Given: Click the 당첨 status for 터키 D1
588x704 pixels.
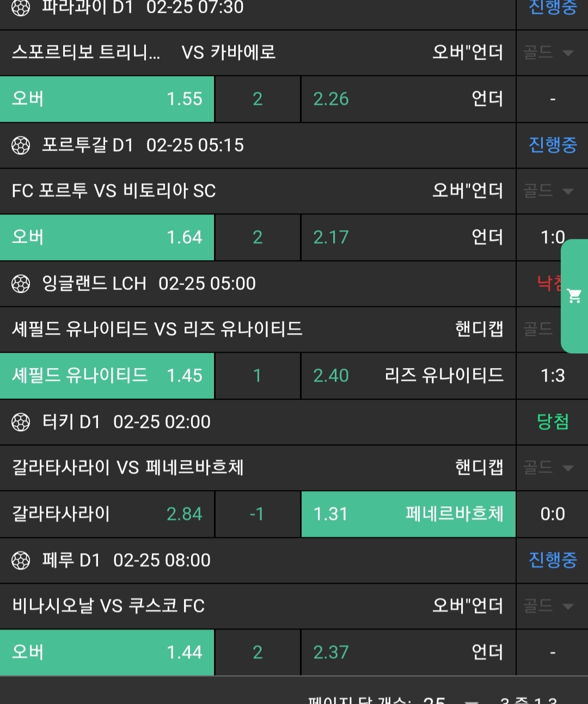Looking at the screenshot, I should point(552,422).
